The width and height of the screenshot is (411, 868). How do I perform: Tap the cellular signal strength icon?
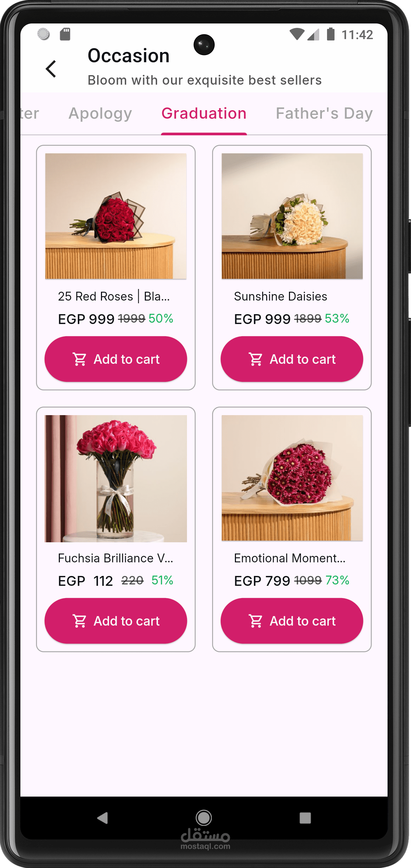click(x=313, y=34)
